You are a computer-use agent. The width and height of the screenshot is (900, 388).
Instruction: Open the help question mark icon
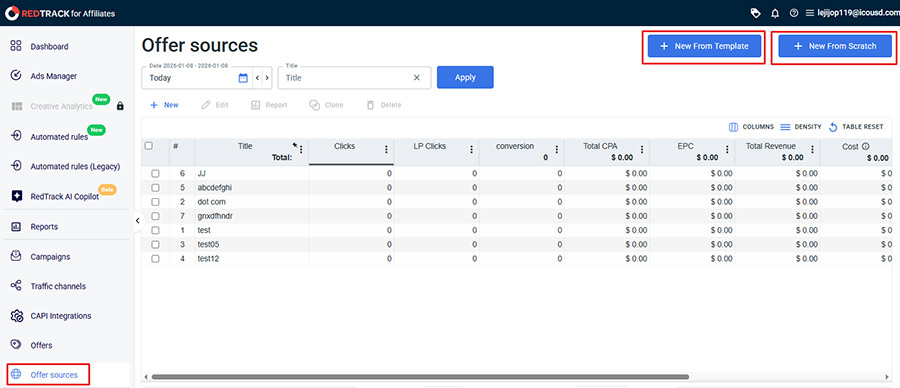click(x=794, y=13)
